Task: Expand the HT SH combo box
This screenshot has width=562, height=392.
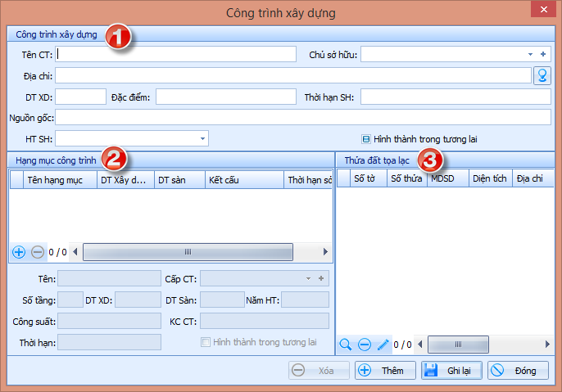Action: 202,139
